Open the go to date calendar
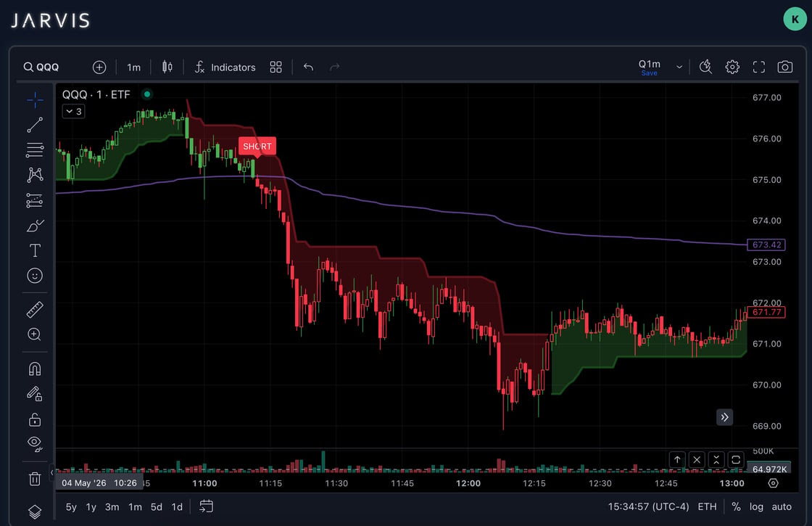 point(206,506)
